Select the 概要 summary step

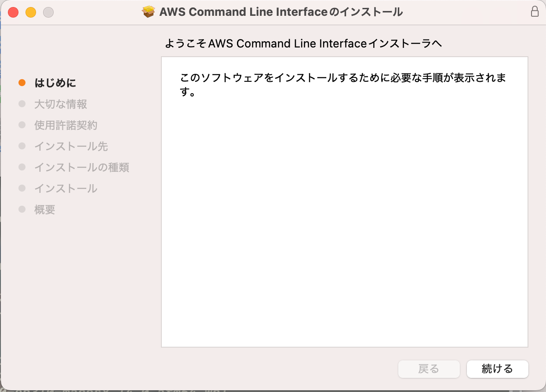[45, 210]
